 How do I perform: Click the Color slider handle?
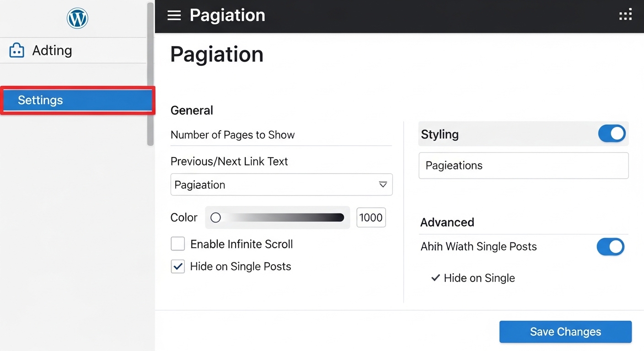pyautogui.click(x=215, y=218)
